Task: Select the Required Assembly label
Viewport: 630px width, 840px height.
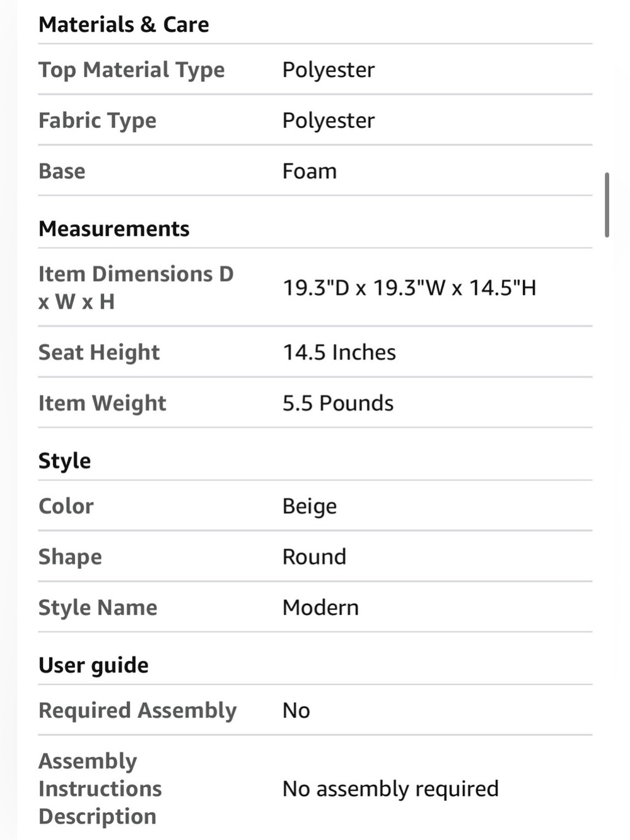Action: [137, 710]
